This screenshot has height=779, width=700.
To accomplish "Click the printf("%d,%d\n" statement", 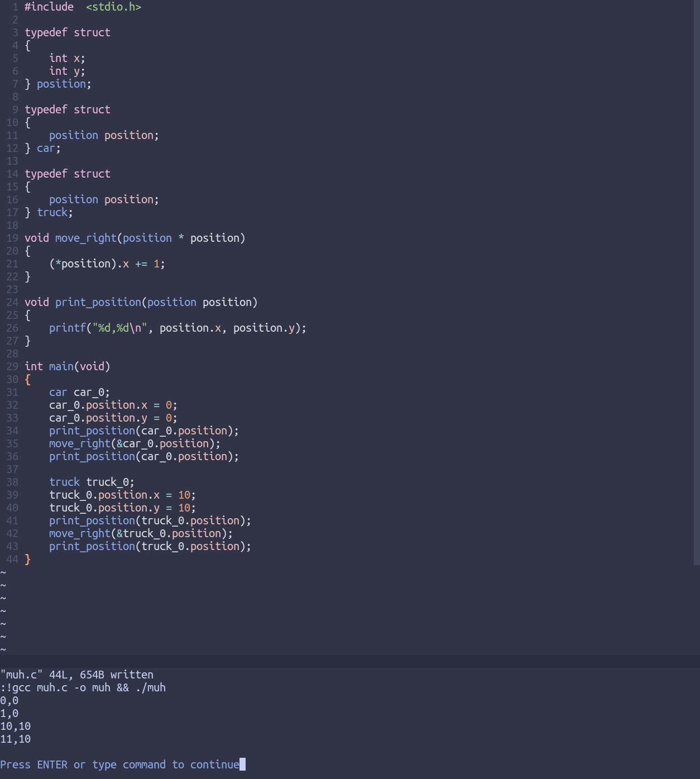I will (178, 328).
